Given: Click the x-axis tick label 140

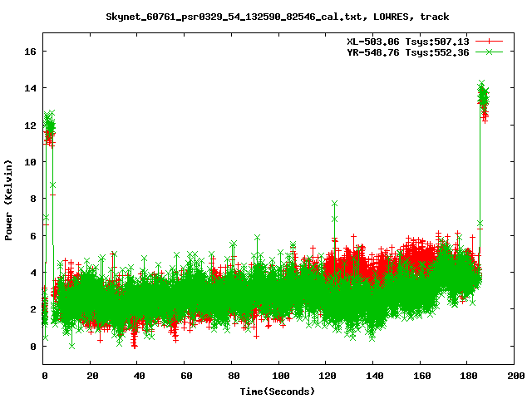Looking at the screenshot, I should 375,376.
